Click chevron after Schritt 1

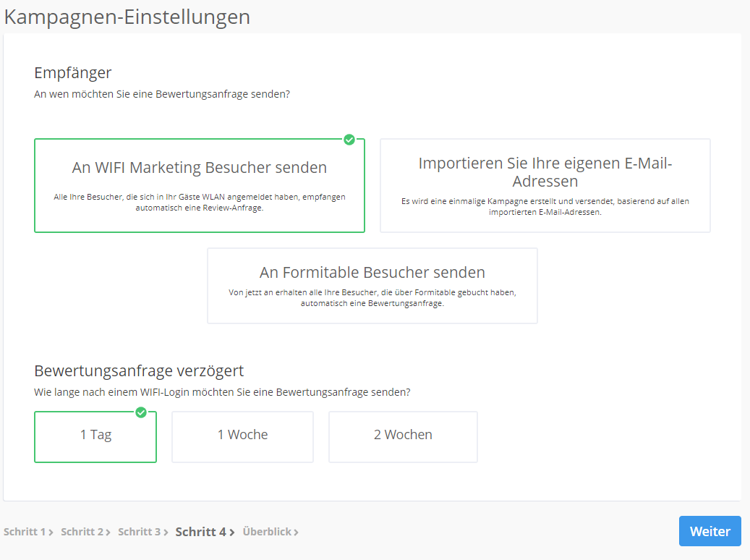point(51,533)
